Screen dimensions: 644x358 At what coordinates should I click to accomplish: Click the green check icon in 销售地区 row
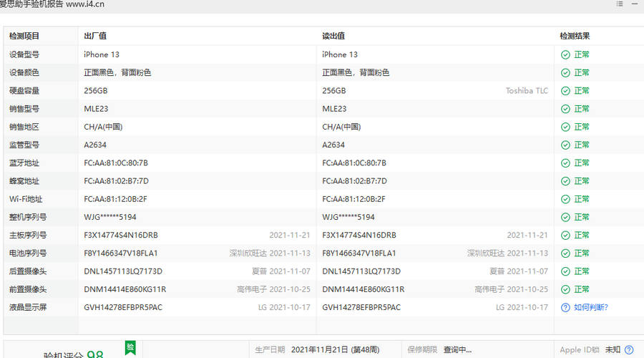tap(565, 127)
